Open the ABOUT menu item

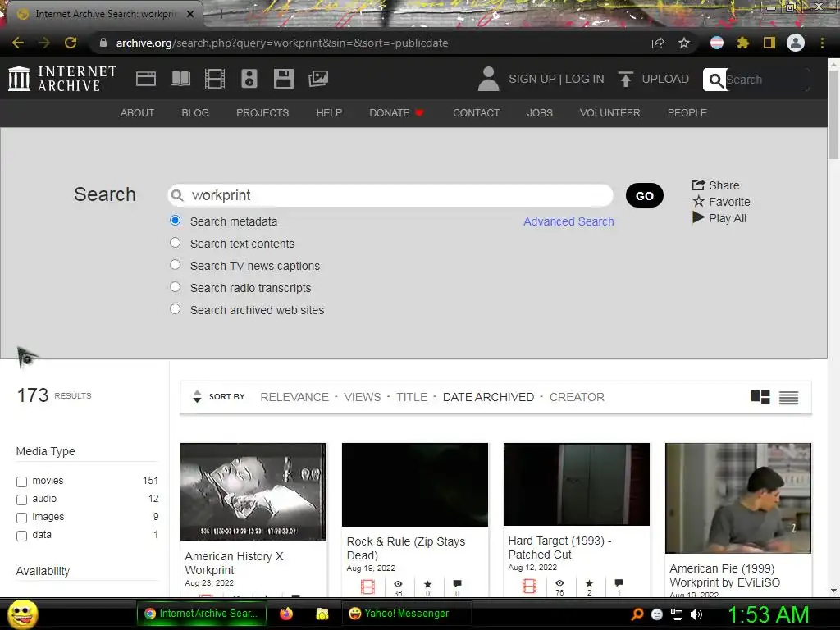[x=137, y=113]
